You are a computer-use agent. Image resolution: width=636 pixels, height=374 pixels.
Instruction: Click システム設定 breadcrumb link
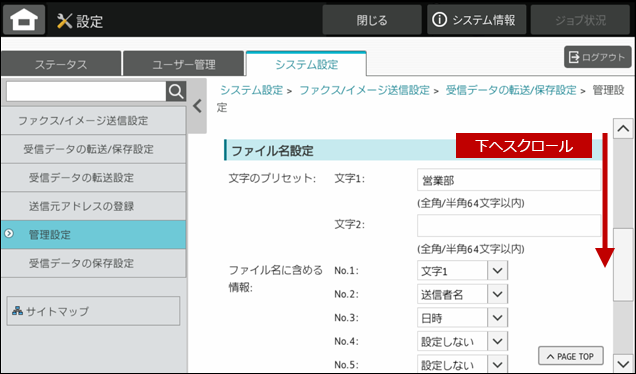click(x=251, y=90)
